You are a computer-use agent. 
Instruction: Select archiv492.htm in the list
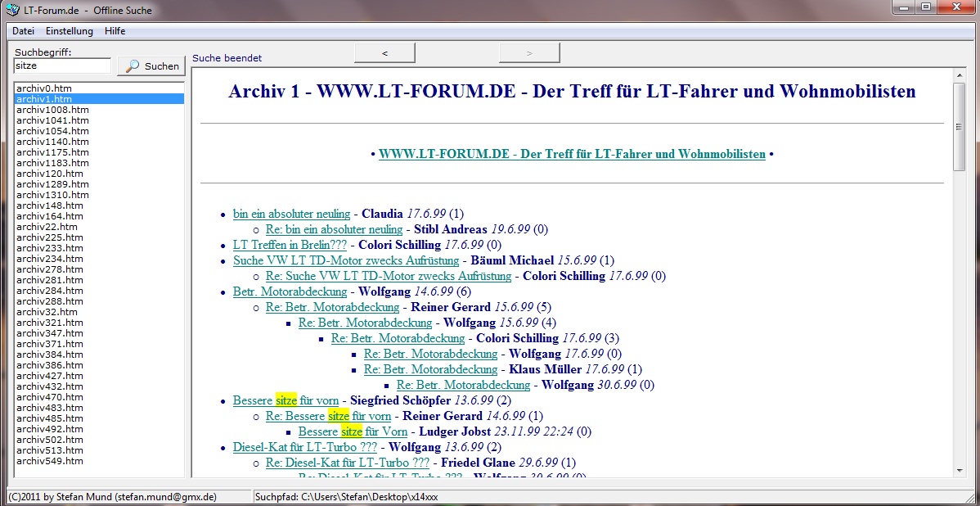[99, 428]
